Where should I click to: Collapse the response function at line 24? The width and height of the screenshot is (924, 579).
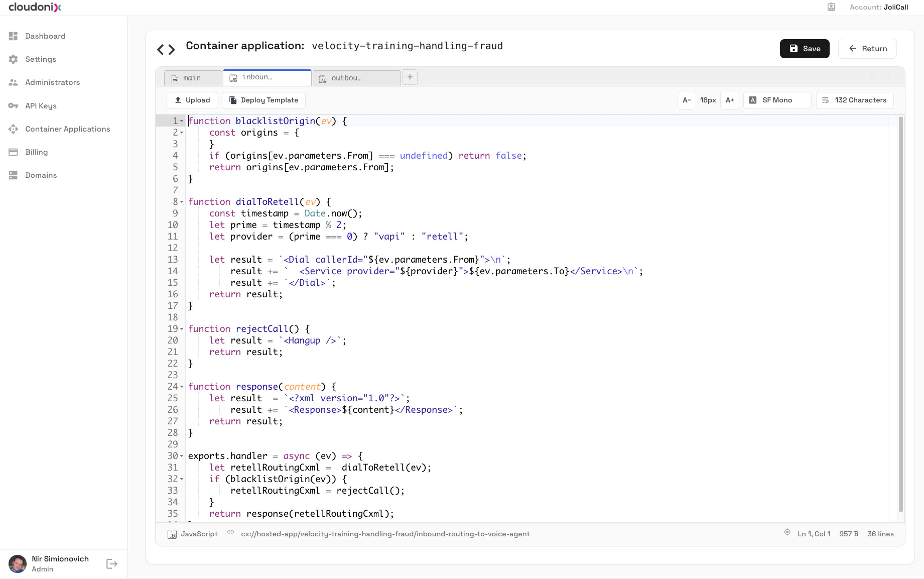point(182,387)
